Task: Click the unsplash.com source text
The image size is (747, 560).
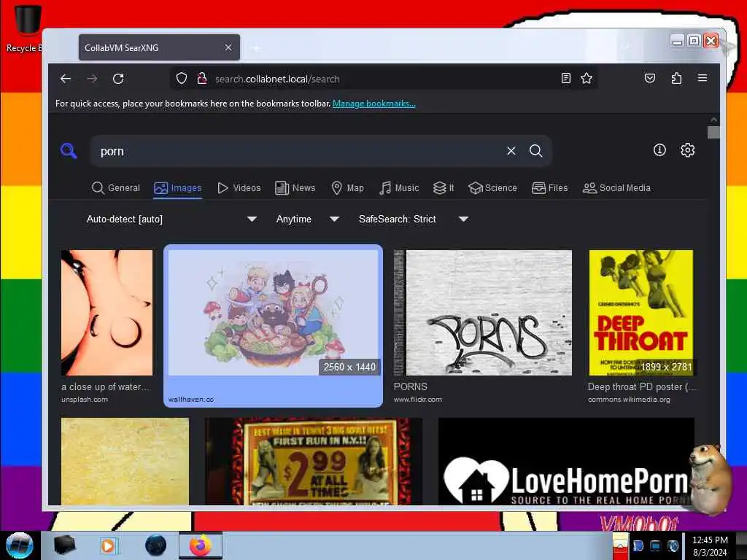Action: [85, 400]
